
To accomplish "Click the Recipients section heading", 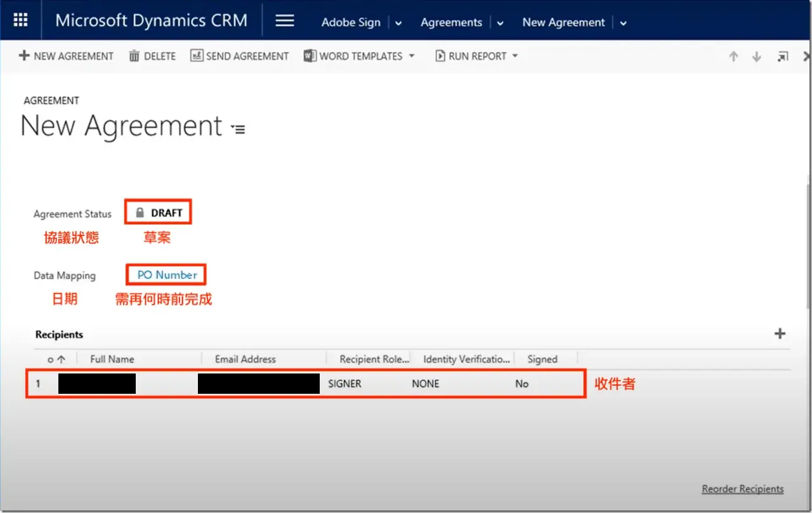I will (59, 335).
